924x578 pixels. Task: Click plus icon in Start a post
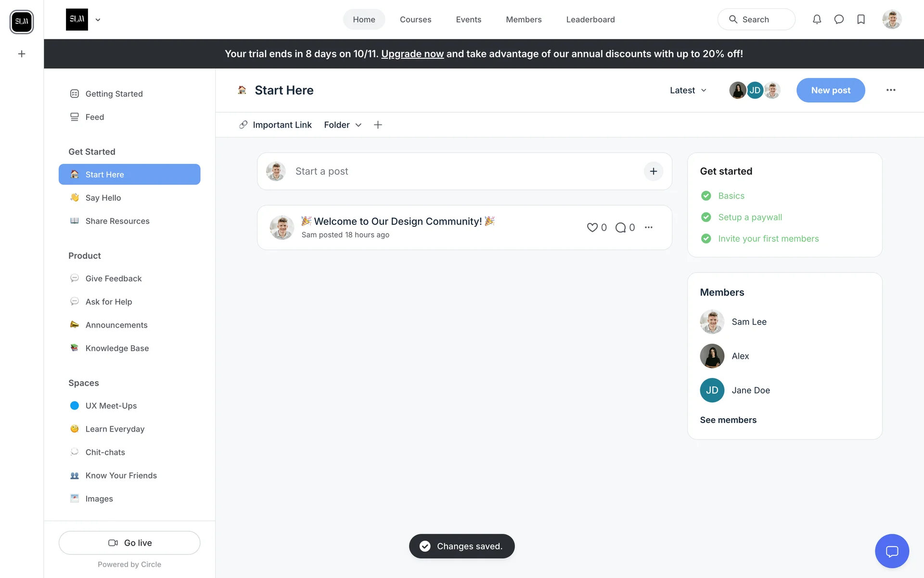[653, 171]
